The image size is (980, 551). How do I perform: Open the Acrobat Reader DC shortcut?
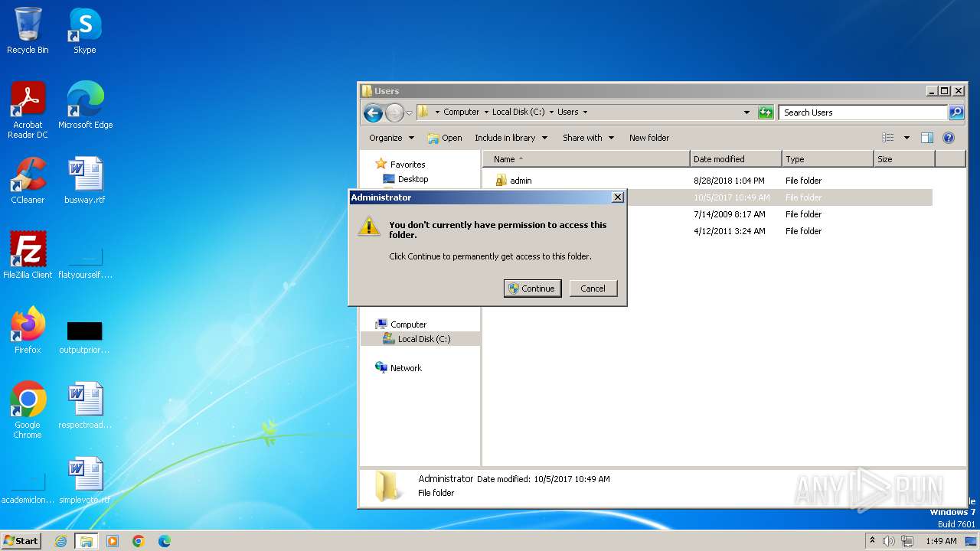click(28, 110)
